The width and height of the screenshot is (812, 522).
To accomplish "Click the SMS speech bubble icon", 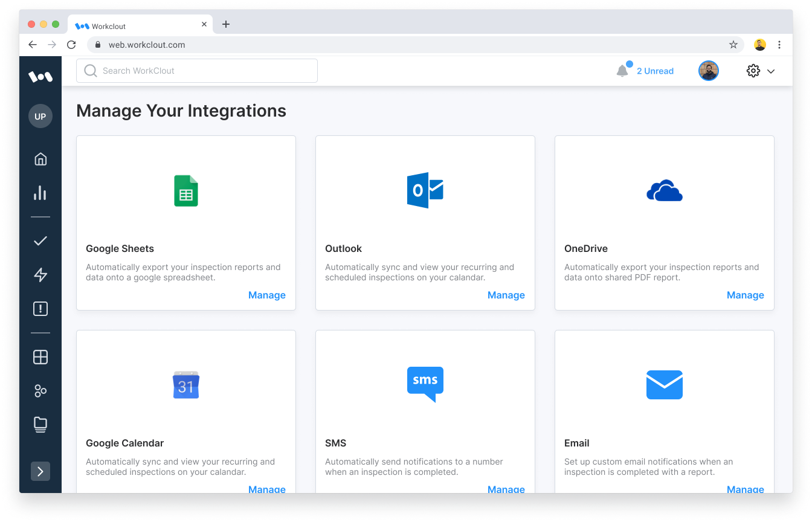I will coord(425,384).
